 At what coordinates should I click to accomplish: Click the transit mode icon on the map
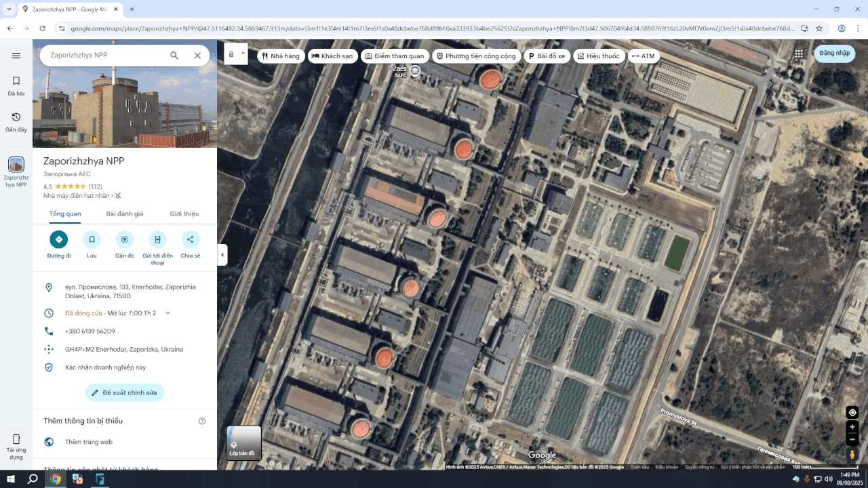[x=231, y=54]
